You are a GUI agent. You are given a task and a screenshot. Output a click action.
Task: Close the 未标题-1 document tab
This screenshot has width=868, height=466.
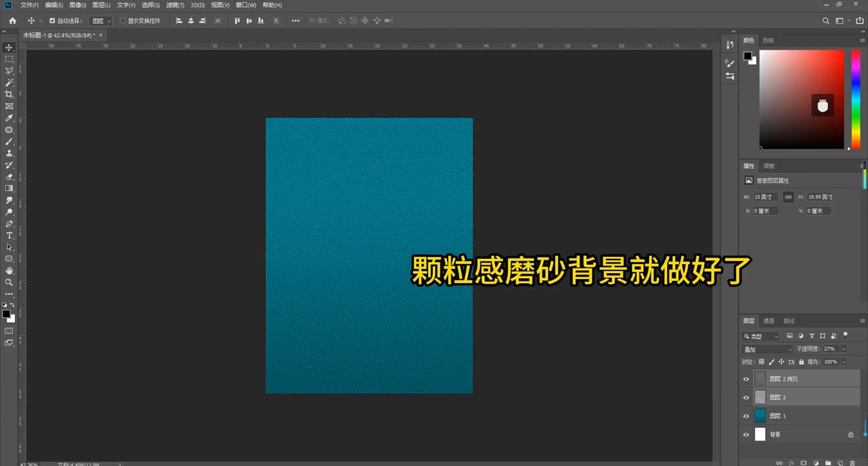point(101,35)
